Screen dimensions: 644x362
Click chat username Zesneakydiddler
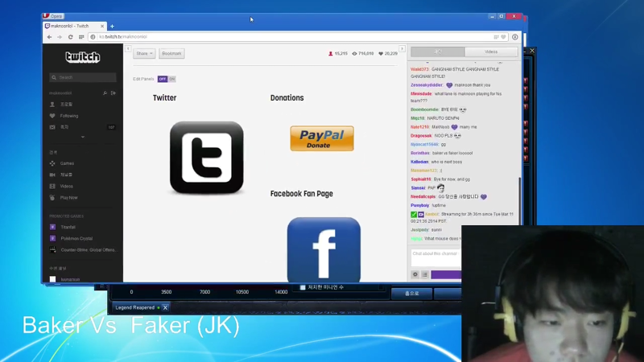click(427, 85)
